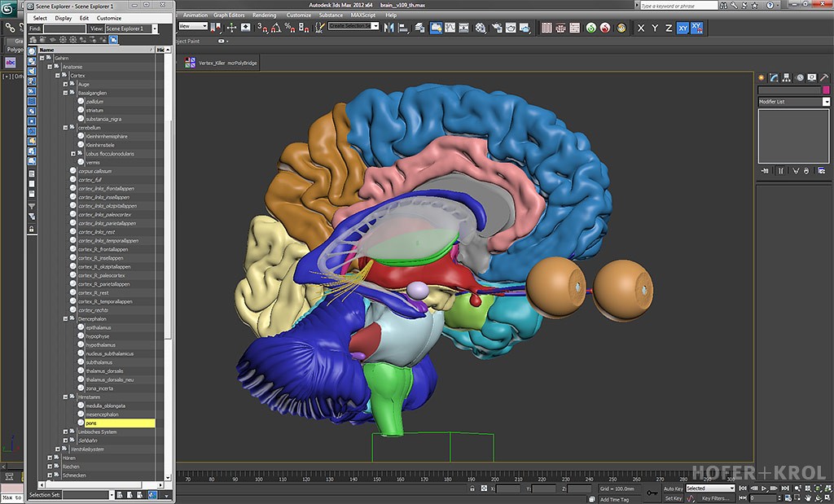Play the animation

coord(765,488)
